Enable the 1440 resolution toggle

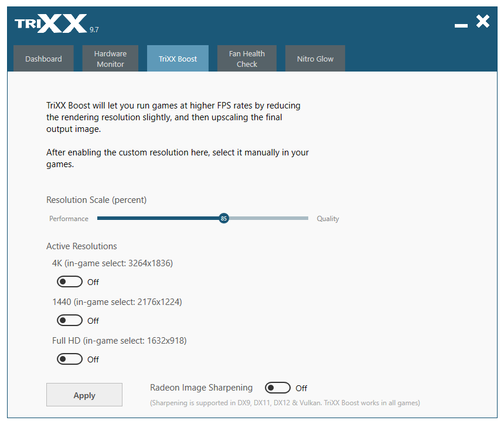70,320
